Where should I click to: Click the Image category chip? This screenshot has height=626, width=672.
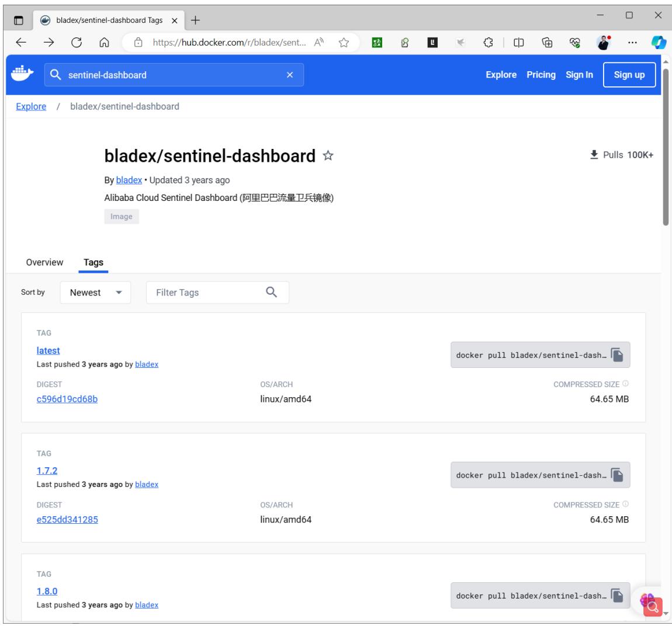(x=122, y=216)
